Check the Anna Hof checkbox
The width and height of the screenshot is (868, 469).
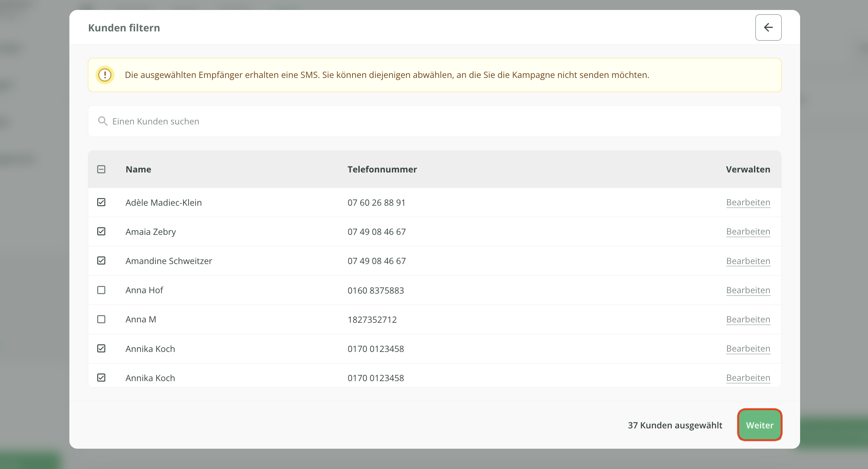pos(101,290)
